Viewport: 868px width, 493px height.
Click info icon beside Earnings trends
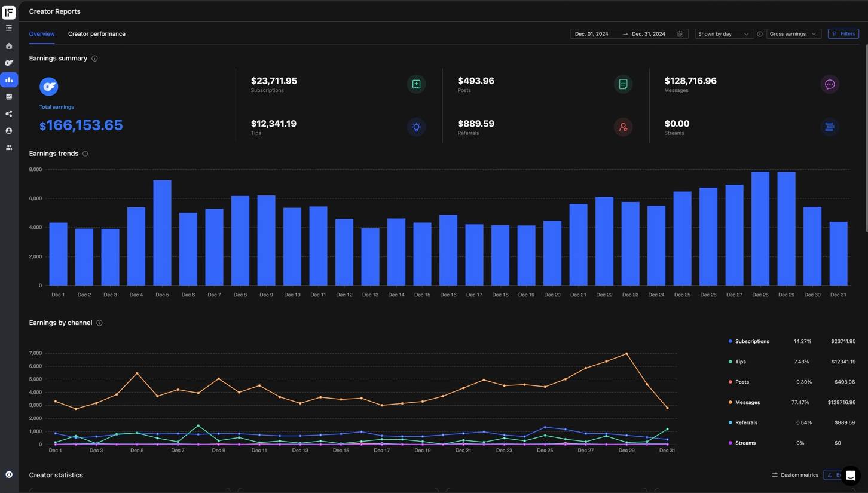[85, 154]
